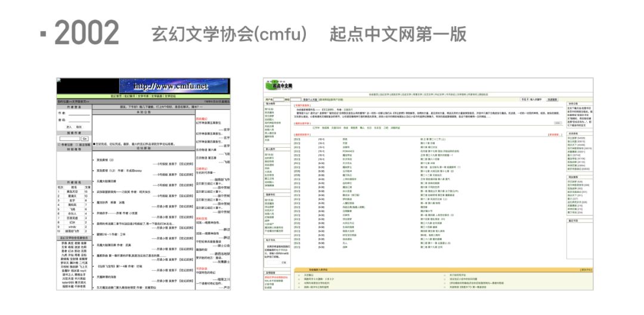The height and width of the screenshot is (315, 644).
Task: Click the 进入 login button on cmfu page
Action: (x=69, y=127)
